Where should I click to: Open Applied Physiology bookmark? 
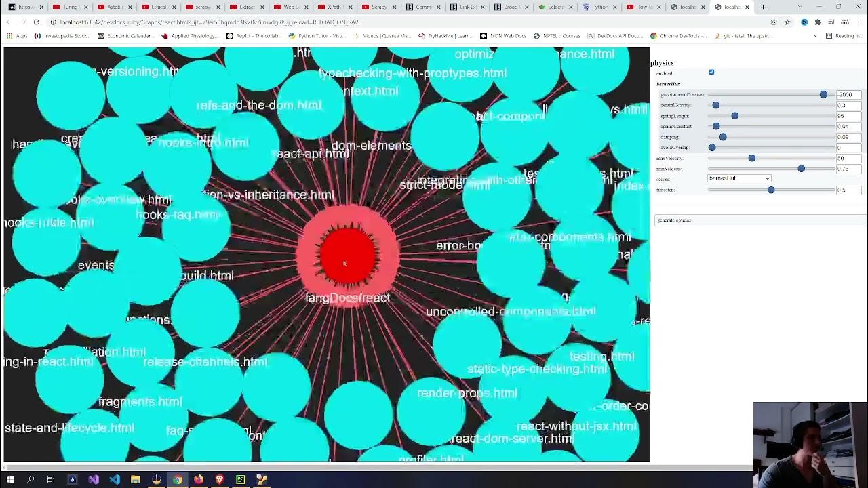pos(190,35)
